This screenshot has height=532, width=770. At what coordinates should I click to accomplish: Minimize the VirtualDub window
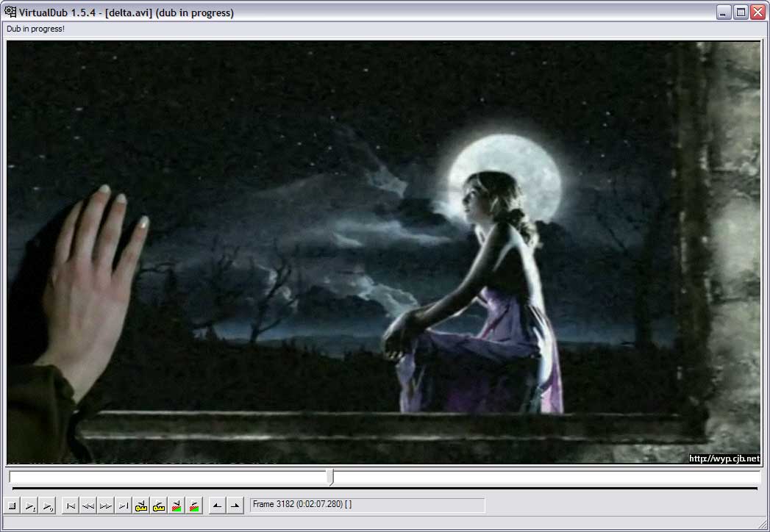(x=723, y=12)
